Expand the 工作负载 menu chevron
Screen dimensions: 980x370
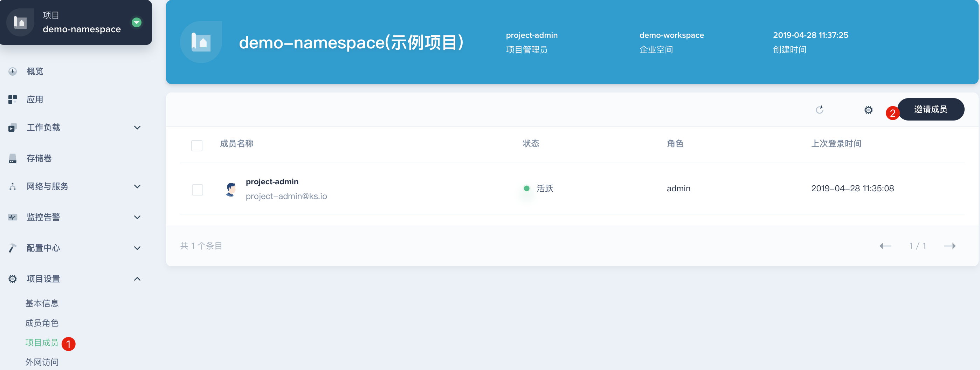tap(137, 128)
